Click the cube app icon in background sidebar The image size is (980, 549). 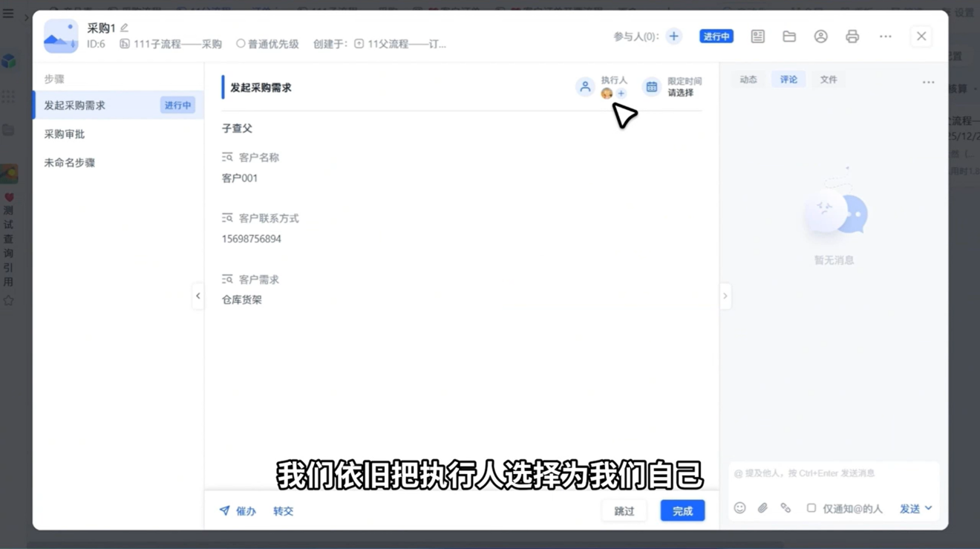pos(9,61)
